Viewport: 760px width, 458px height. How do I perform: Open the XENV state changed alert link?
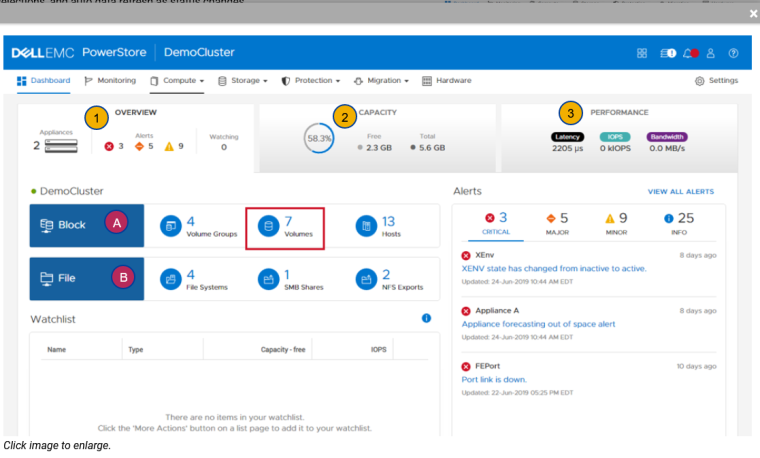click(554, 268)
